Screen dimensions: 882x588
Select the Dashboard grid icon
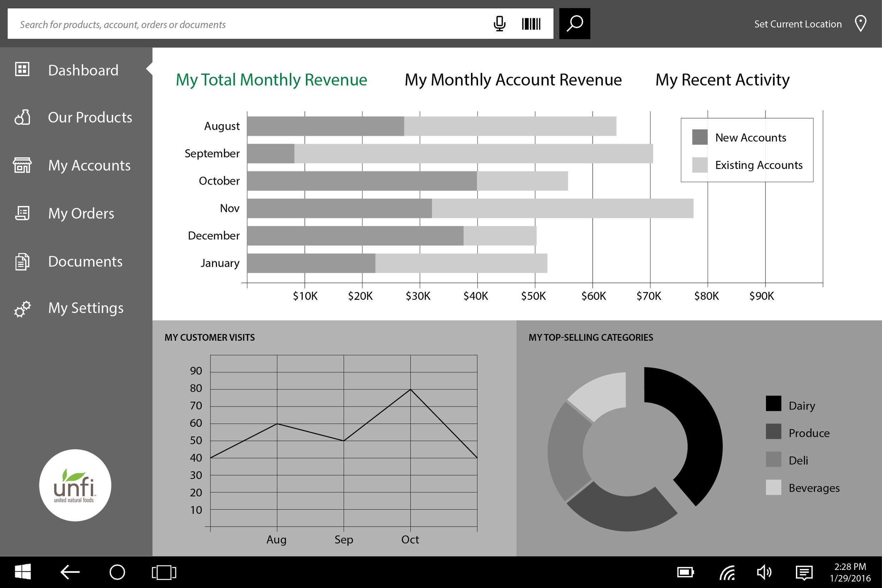[x=22, y=69]
